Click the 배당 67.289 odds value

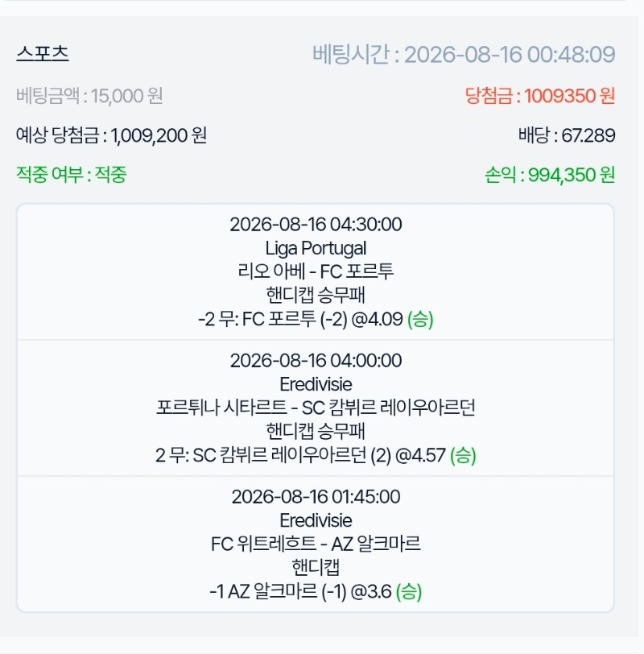[567, 135]
